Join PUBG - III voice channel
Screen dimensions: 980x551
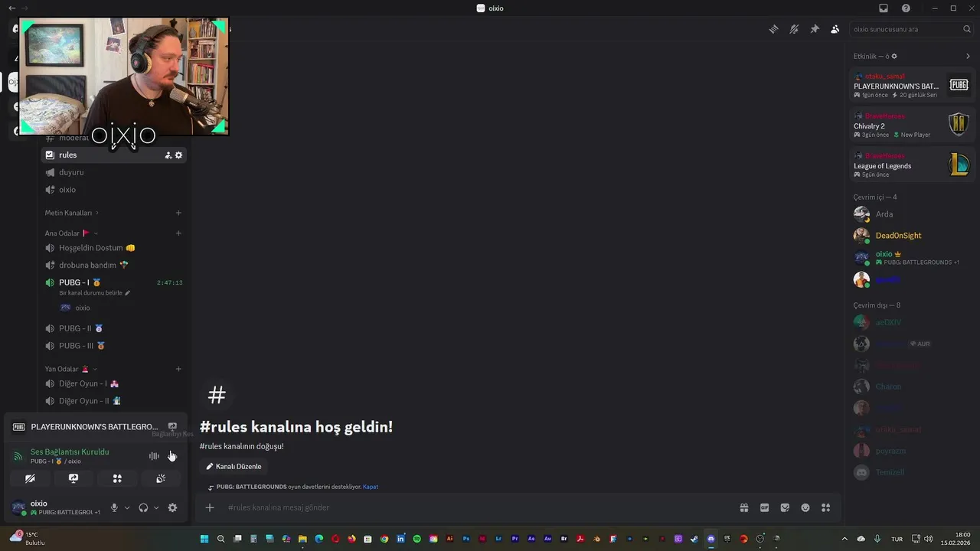[113, 346]
